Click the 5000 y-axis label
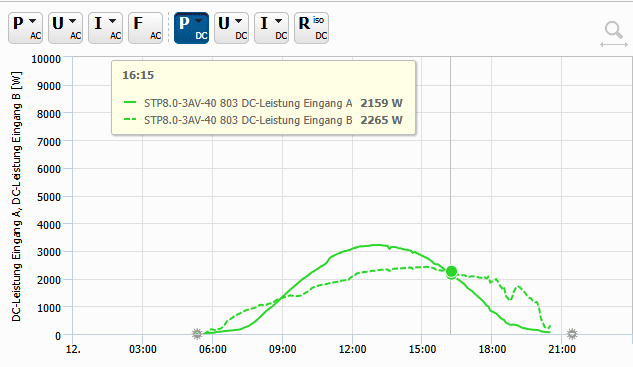Screen dimensions: 633x367 point(49,197)
